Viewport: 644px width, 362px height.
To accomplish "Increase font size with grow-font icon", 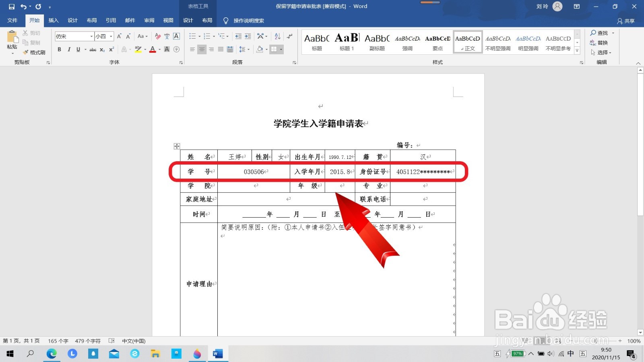I will click(119, 36).
